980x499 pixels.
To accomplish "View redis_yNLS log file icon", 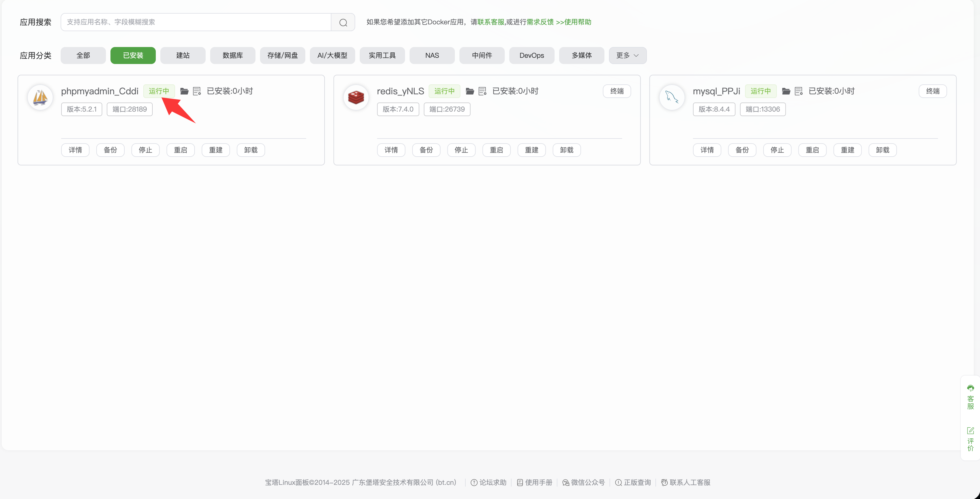I will tap(482, 91).
